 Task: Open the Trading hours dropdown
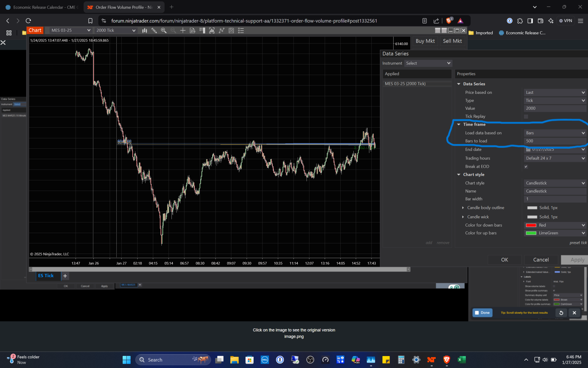click(555, 158)
